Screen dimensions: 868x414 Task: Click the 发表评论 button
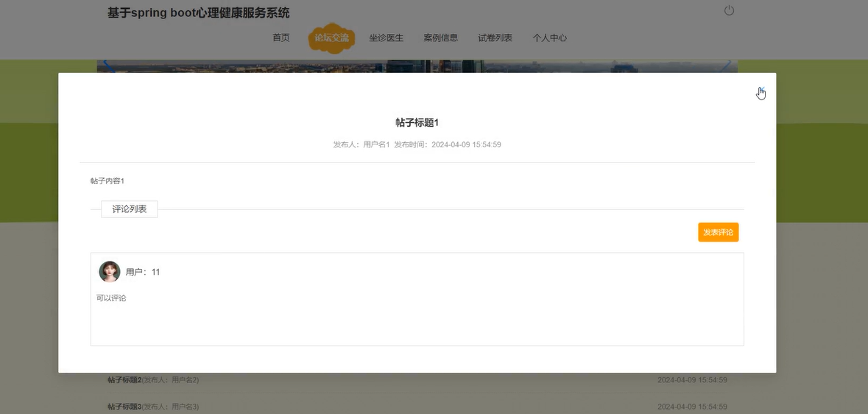(718, 232)
